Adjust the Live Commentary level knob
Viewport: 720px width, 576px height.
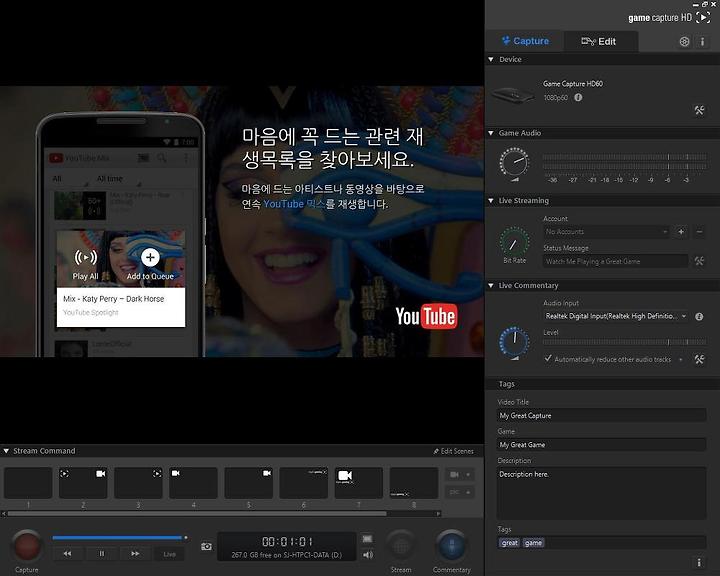coord(514,342)
